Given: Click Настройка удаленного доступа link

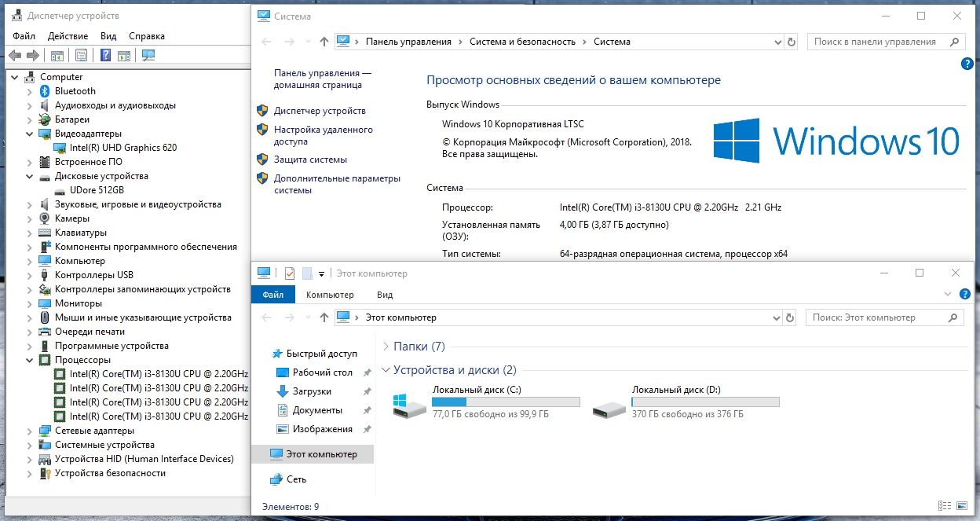Looking at the screenshot, I should [x=324, y=135].
